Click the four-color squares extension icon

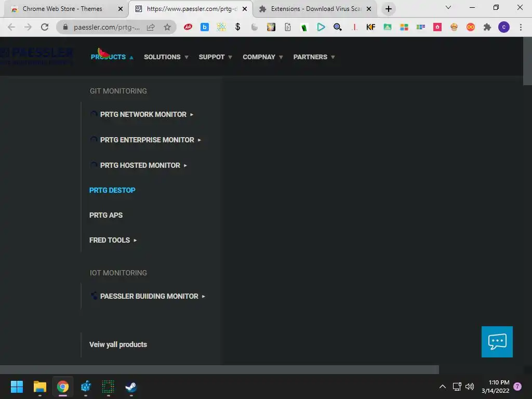click(x=404, y=27)
